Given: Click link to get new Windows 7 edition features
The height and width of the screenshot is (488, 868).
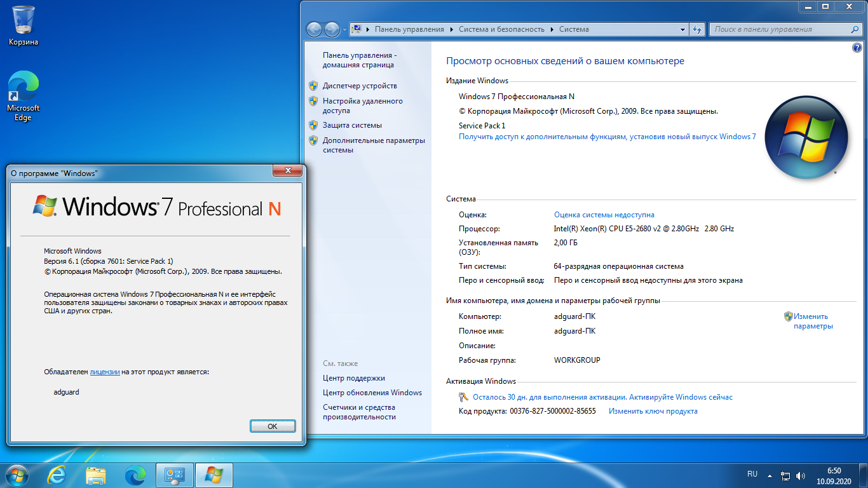Looking at the screenshot, I should pyautogui.click(x=607, y=137).
